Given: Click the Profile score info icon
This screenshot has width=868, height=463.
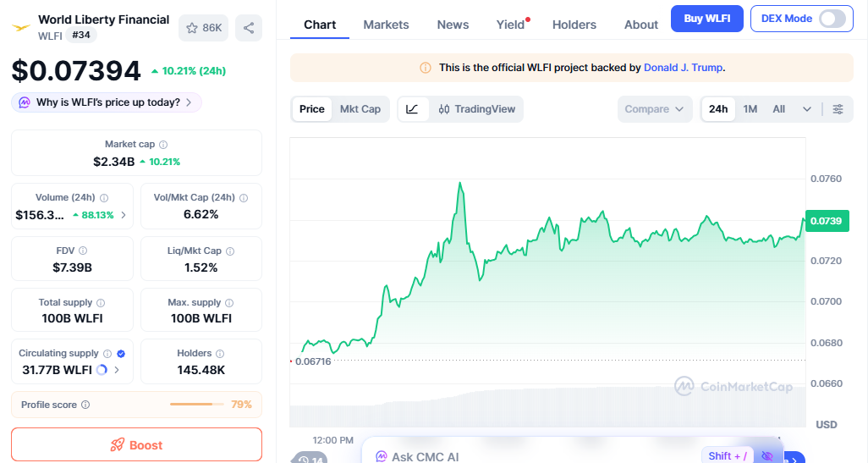Looking at the screenshot, I should tap(85, 405).
